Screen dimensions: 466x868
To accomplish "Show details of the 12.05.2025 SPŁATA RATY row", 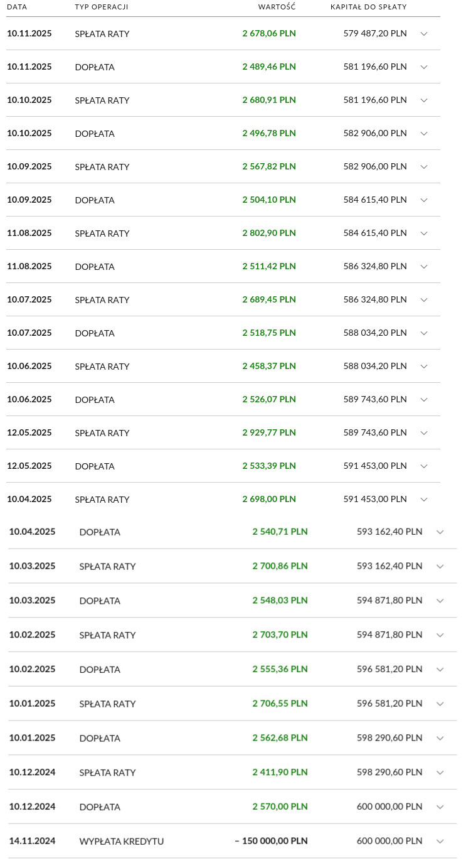I will [x=423, y=433].
